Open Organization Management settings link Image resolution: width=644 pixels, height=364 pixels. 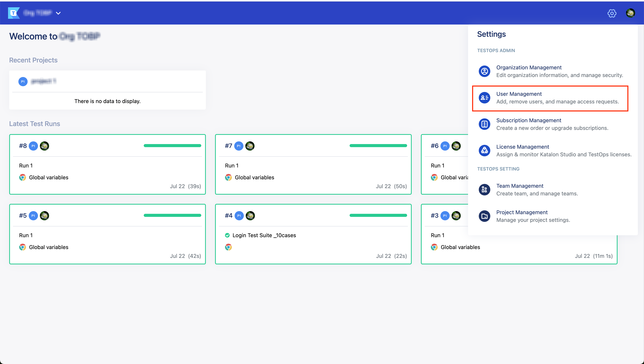(529, 67)
